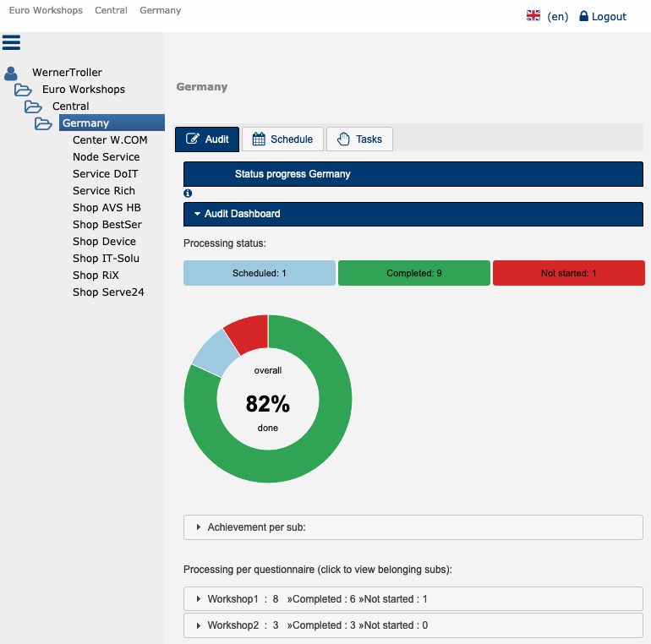Click the green segment of donut chart
This screenshot has height=644, width=651.
click(x=330, y=448)
